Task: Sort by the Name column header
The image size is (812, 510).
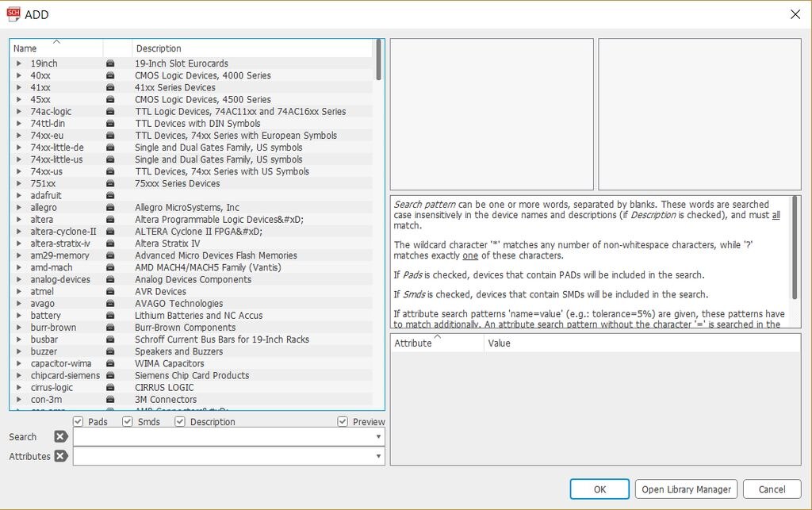Action: tap(56, 48)
